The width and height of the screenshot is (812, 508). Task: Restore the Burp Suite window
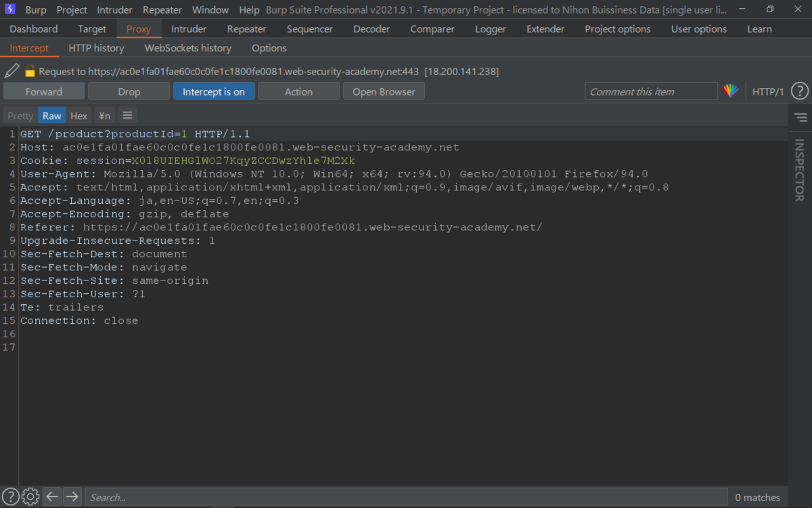(770, 9)
